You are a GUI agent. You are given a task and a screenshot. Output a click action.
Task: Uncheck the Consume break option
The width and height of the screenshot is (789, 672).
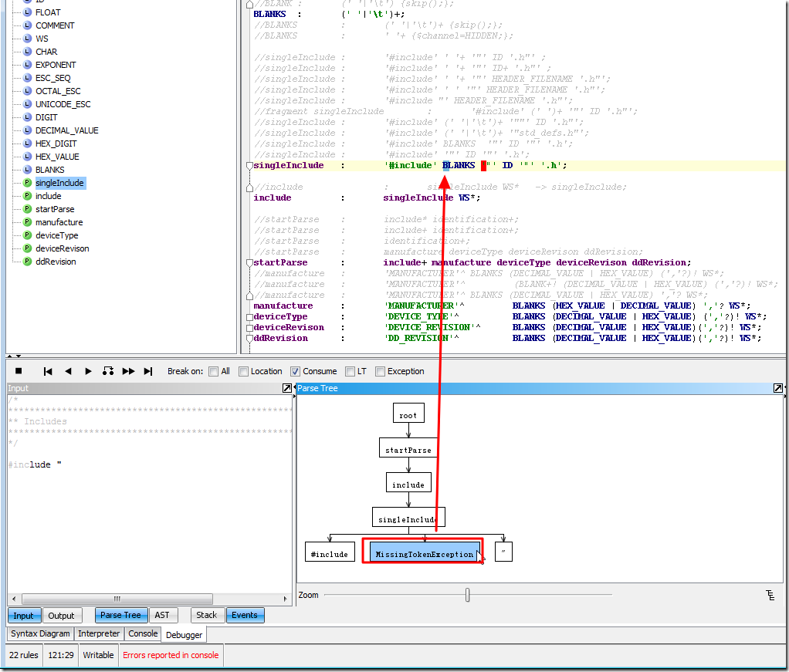(x=295, y=372)
